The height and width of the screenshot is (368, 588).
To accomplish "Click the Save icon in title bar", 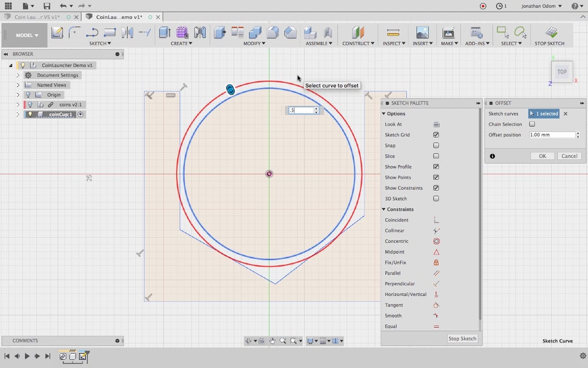I will coord(47,6).
